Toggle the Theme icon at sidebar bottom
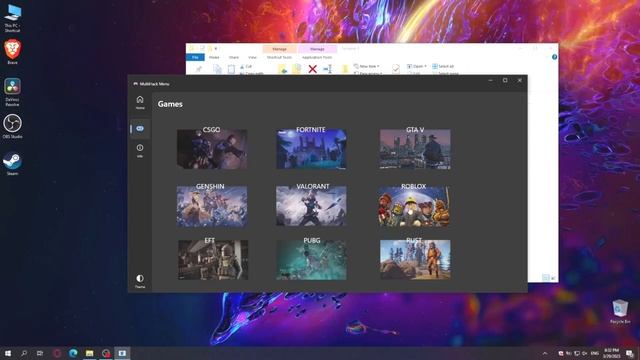Screen dimensions: 640x360 coord(140,281)
